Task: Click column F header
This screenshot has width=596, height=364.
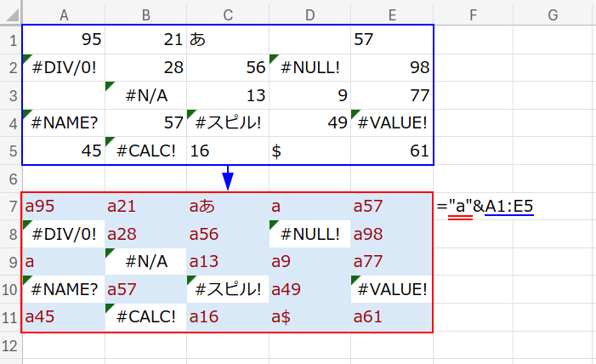Action: pos(473,13)
